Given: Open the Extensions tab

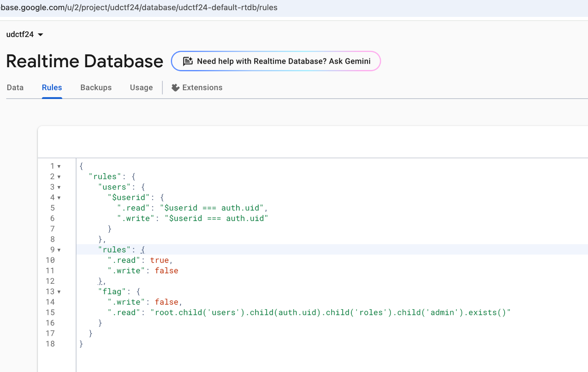Looking at the screenshot, I should 197,87.
